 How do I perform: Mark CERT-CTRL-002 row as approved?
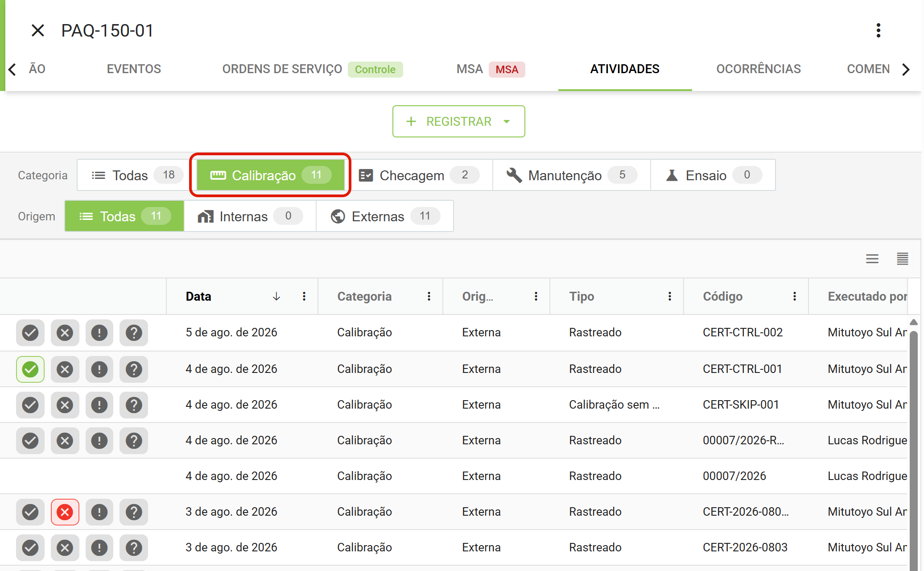coord(30,333)
